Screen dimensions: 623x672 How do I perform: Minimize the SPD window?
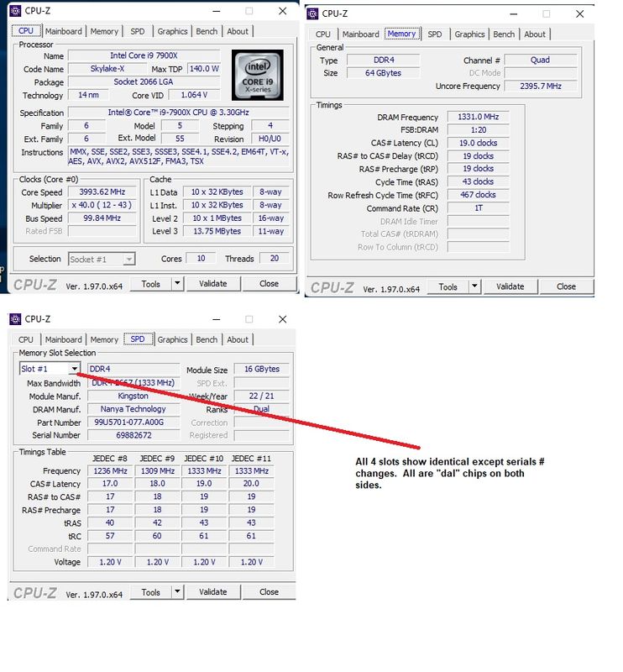217,319
